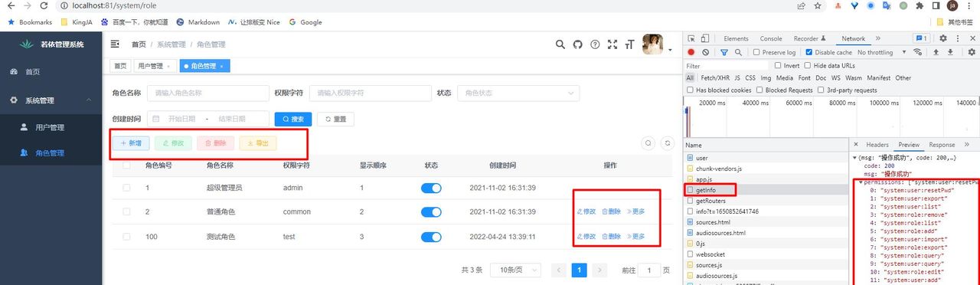Import a HAR file with upload arrow
The height and width of the screenshot is (285, 980).
[x=936, y=52]
